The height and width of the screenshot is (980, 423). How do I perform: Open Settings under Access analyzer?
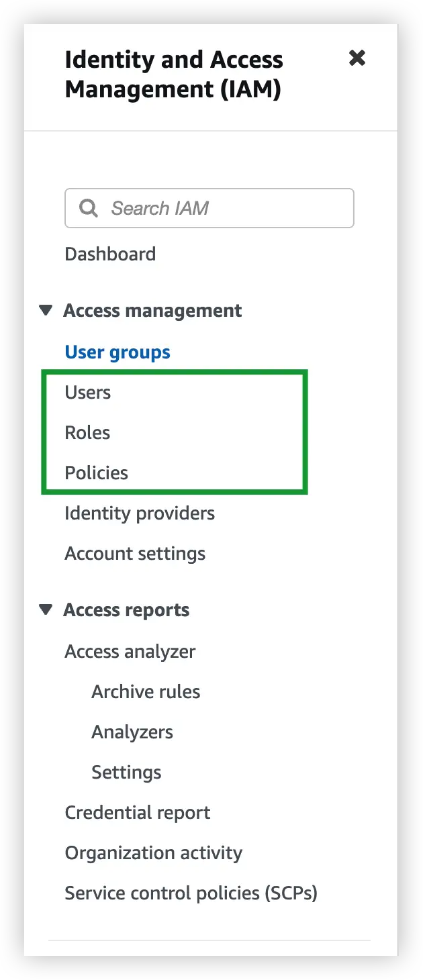(x=126, y=772)
